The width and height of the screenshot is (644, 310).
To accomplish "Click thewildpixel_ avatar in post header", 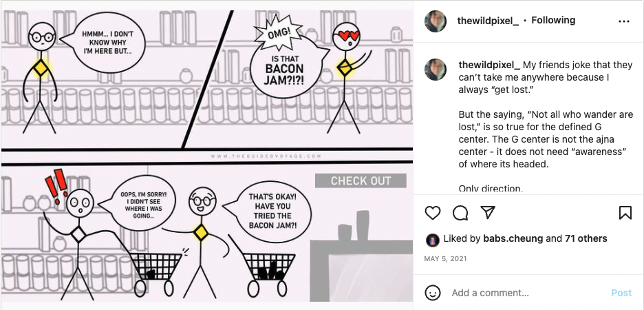I will point(436,21).
